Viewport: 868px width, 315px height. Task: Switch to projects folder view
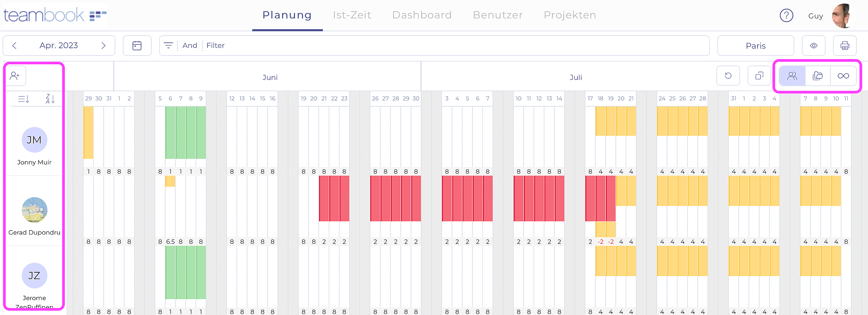[x=818, y=76]
